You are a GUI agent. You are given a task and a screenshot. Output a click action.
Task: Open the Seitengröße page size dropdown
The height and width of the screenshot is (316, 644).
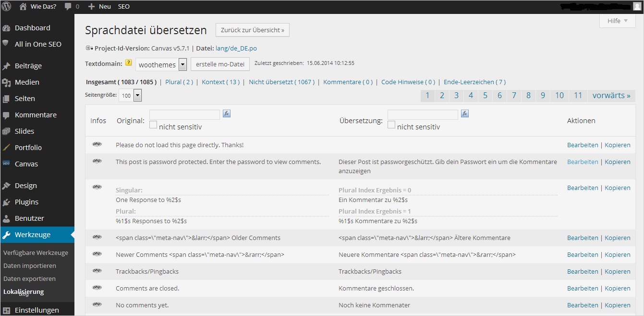(x=137, y=95)
